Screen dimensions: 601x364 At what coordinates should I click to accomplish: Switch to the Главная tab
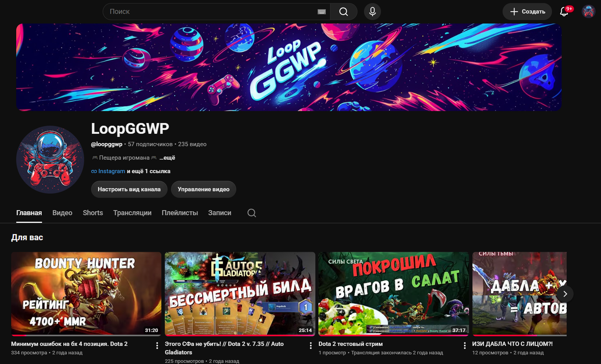pos(29,213)
